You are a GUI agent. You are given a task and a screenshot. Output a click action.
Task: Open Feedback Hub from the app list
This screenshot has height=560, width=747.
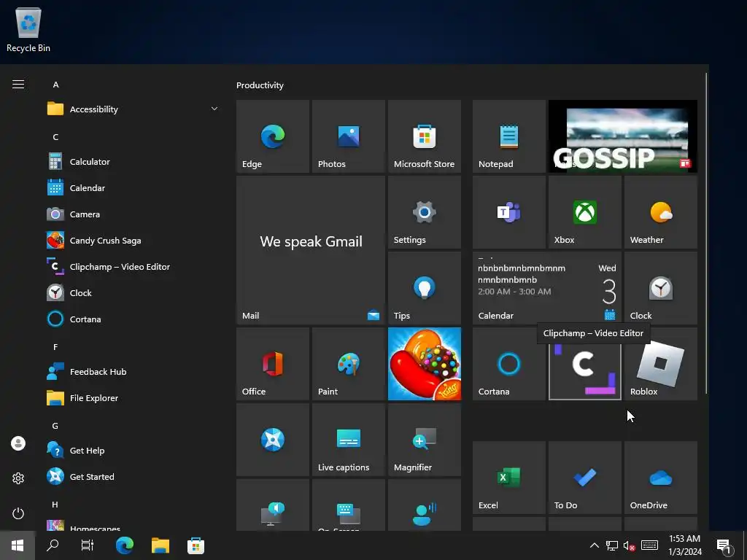click(133, 372)
